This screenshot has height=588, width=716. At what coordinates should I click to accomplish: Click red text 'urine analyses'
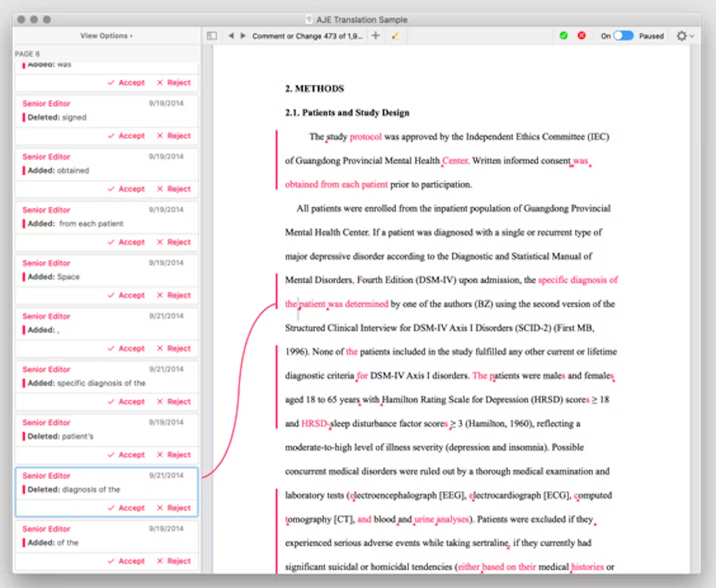pos(442,519)
